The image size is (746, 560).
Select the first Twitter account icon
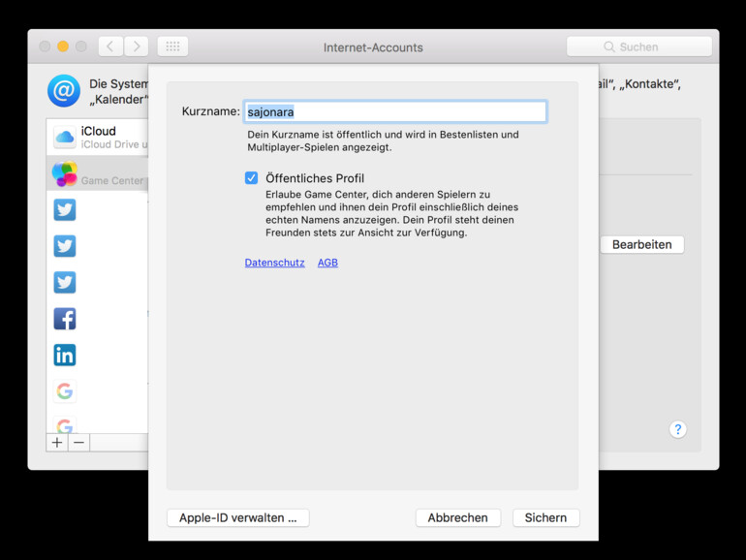[x=65, y=210]
